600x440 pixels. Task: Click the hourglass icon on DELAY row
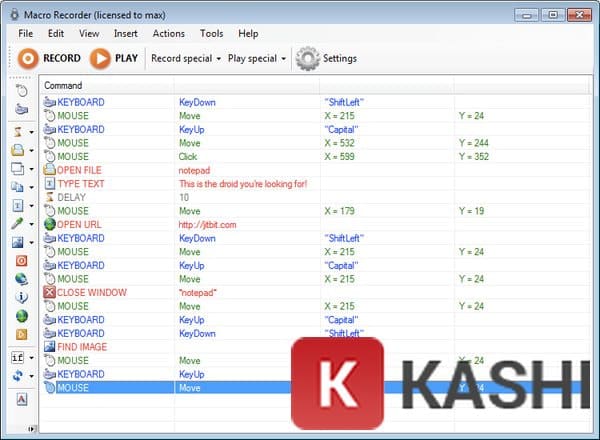[x=50, y=197]
